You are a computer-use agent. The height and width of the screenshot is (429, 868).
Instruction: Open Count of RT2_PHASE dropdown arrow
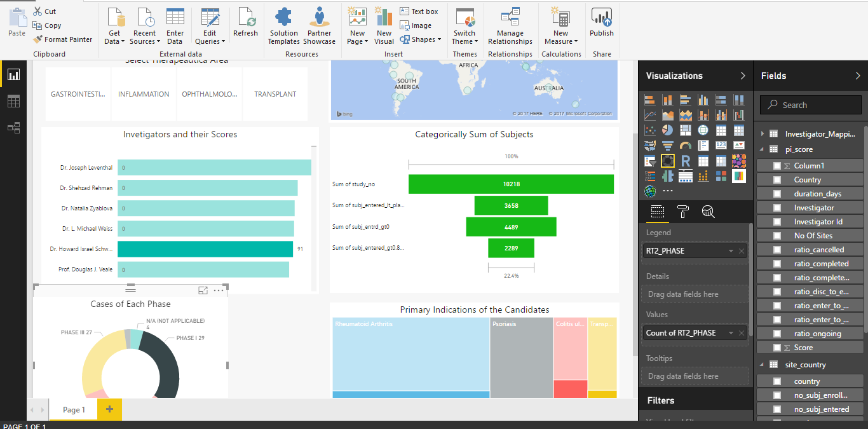(x=731, y=333)
